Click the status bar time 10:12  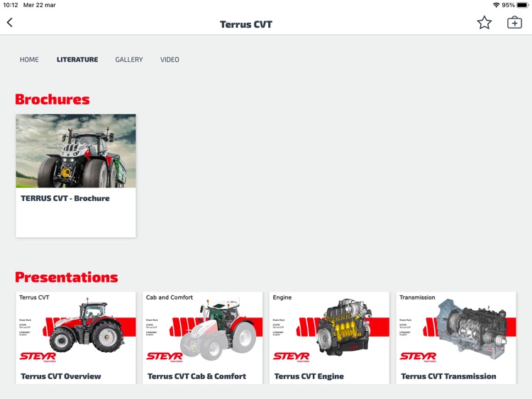point(11,5)
